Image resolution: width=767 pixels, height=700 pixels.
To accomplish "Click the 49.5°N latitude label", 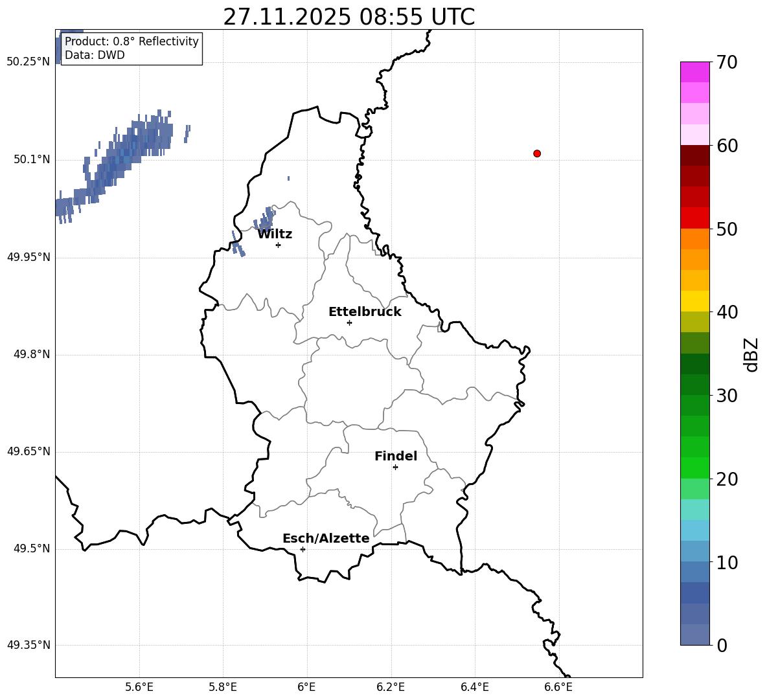I will pos(32,548).
